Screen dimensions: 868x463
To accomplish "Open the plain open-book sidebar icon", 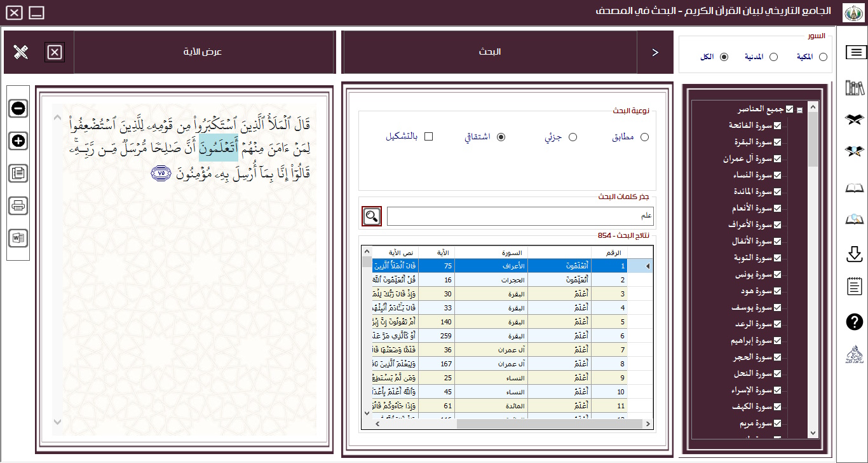I will click(855, 188).
